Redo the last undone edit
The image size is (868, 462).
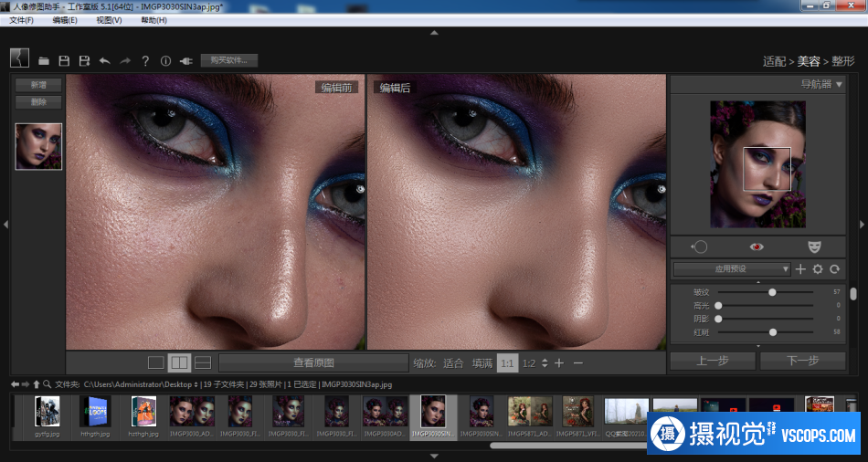(x=125, y=61)
